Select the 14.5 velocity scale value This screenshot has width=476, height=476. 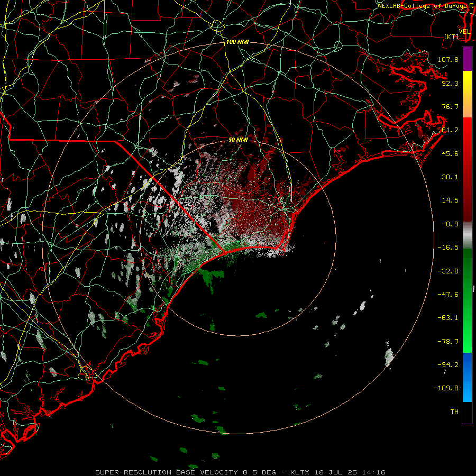450,200
